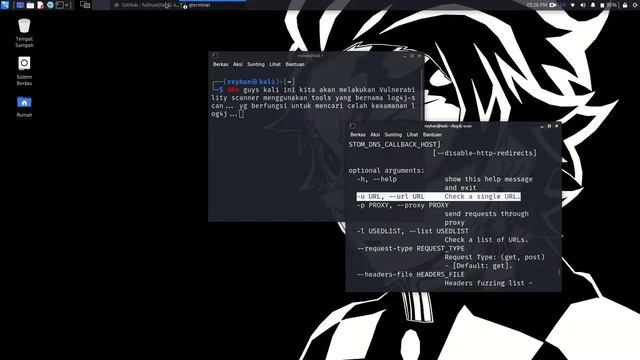This screenshot has height=360, width=640.
Task: Select the Rumah home folder desktop icon
Action: [x=24, y=107]
